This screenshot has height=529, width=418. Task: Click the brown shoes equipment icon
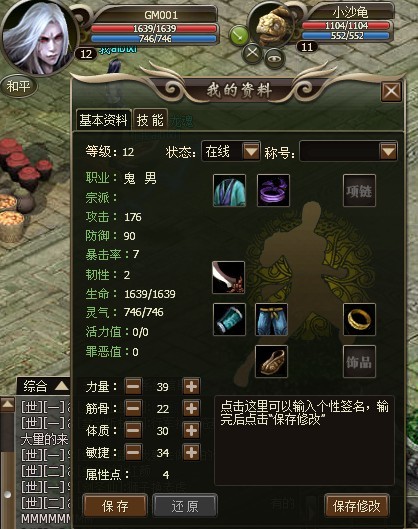(x=272, y=361)
